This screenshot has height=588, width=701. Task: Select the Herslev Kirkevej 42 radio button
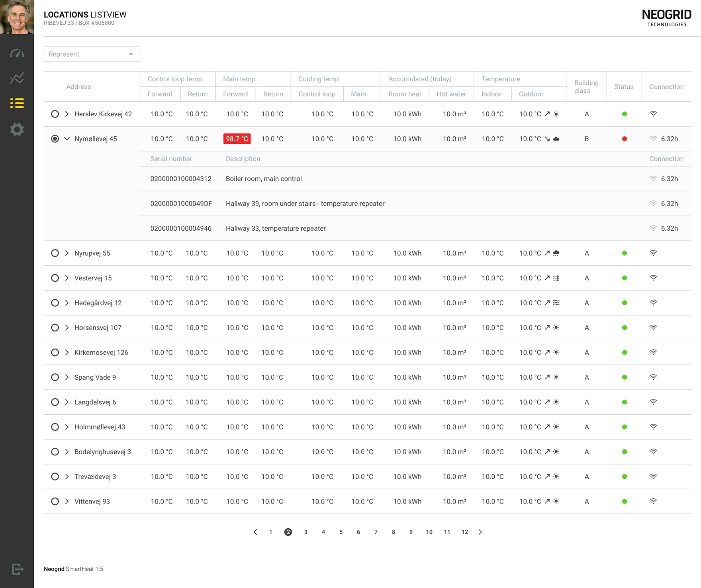click(x=55, y=114)
